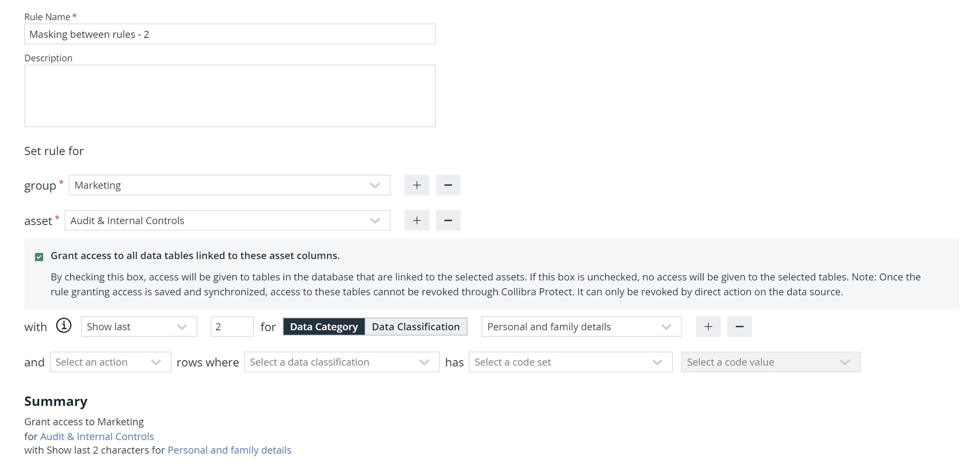Open the Audit & Internal Controls asset dropdown
This screenshot has height=468, width=980.
pos(228,220)
